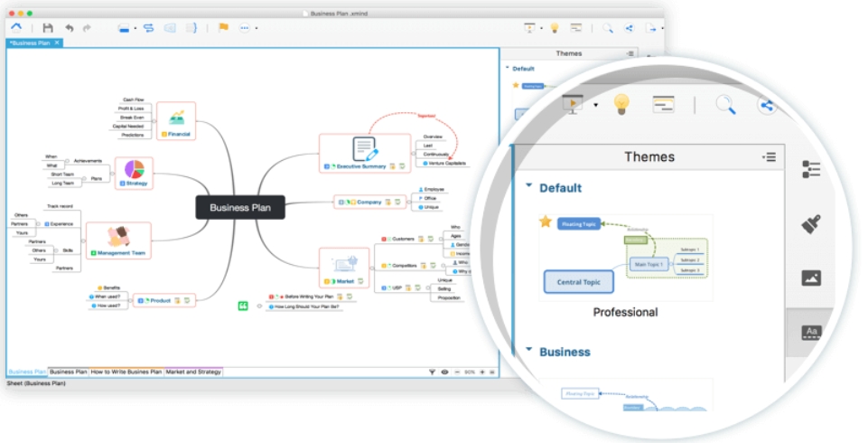
Task: Click fit-to-map icon right of zoom plus
Action: [492, 372]
